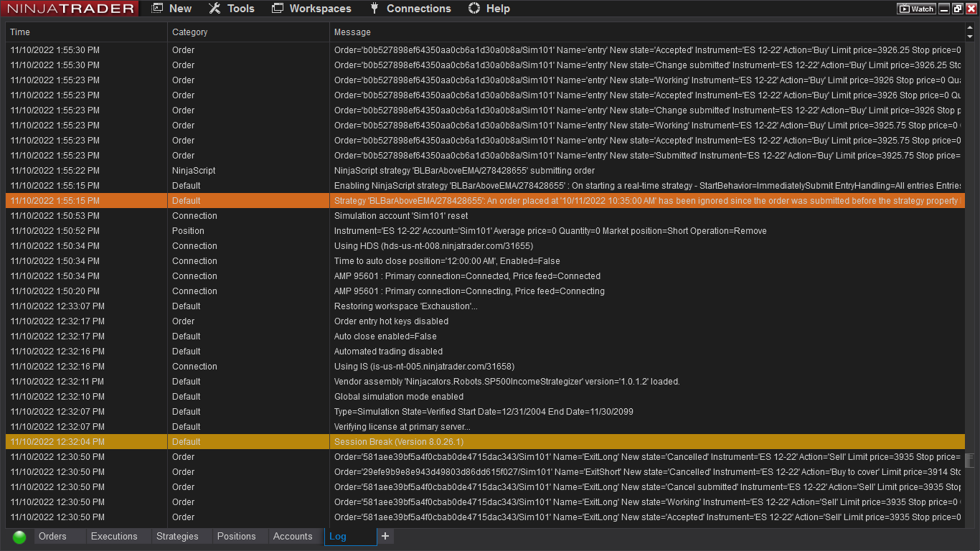Click the Help lifebuoy icon
This screenshot has height=551, width=980.
(x=473, y=9)
